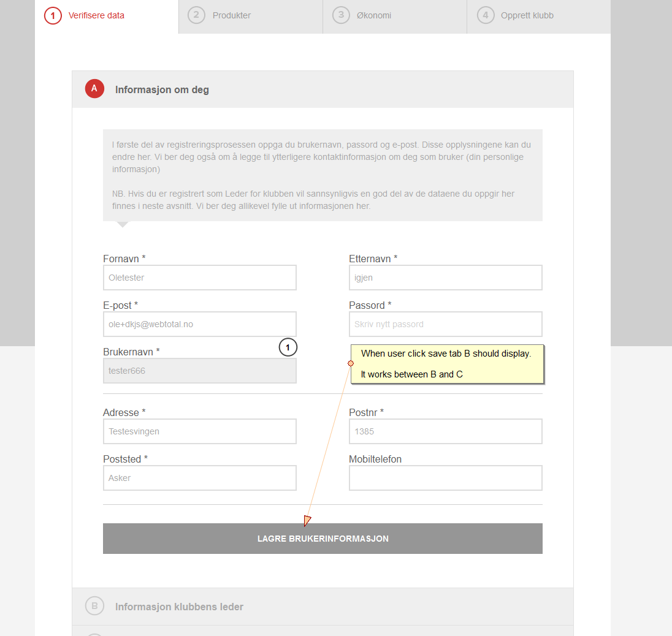Open the Produkter tab
The image size is (672, 636).
[x=232, y=15]
